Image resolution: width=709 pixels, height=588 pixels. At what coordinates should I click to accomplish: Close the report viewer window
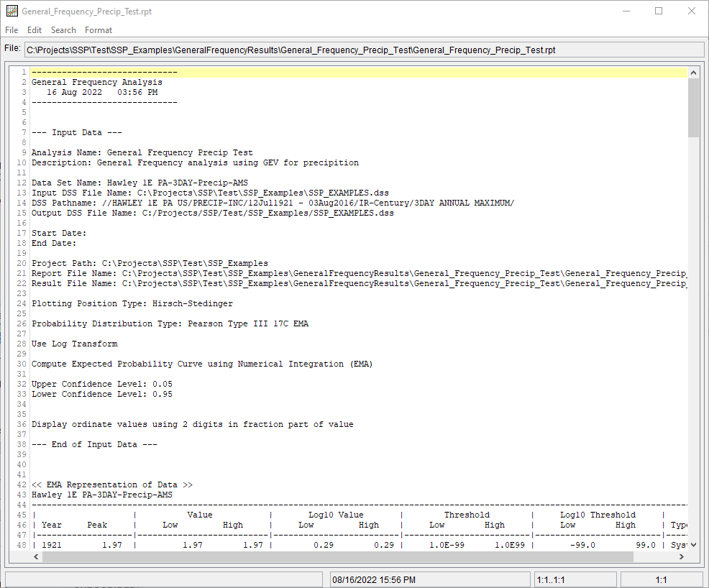691,11
